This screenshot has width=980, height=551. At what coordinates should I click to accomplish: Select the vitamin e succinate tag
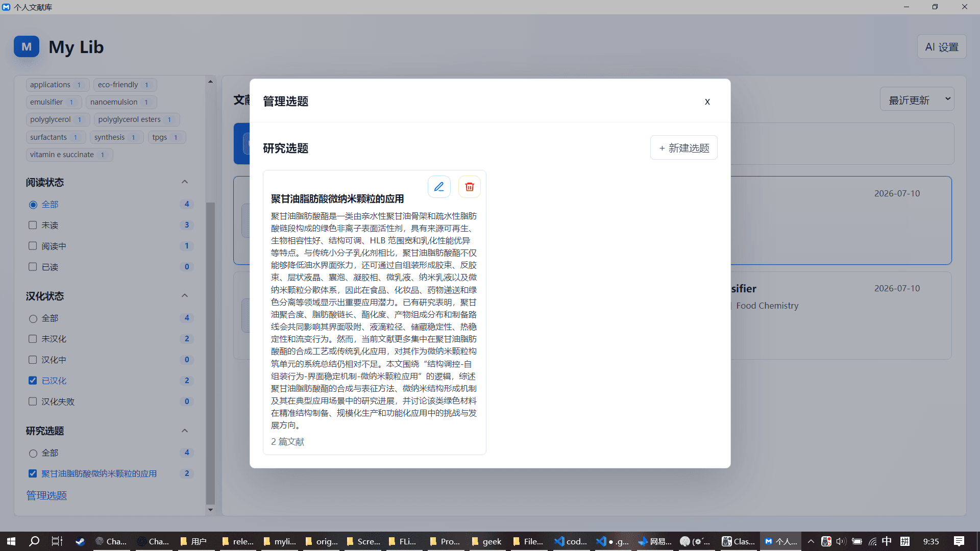(69, 155)
